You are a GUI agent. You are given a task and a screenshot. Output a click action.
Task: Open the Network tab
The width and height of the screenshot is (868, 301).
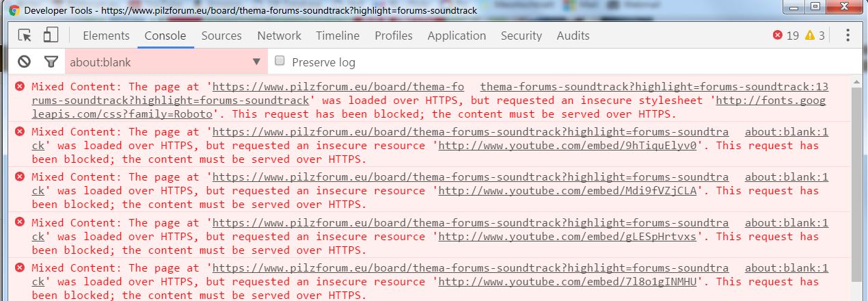[x=279, y=36]
